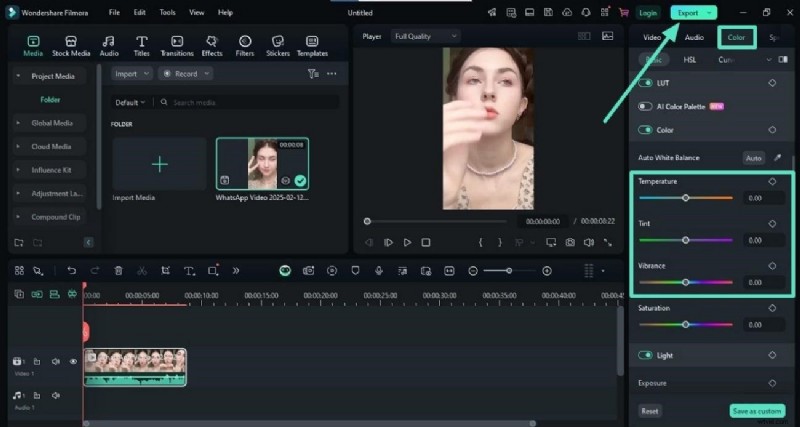Open the Tools menu
This screenshot has width=800, height=427.
tap(167, 13)
